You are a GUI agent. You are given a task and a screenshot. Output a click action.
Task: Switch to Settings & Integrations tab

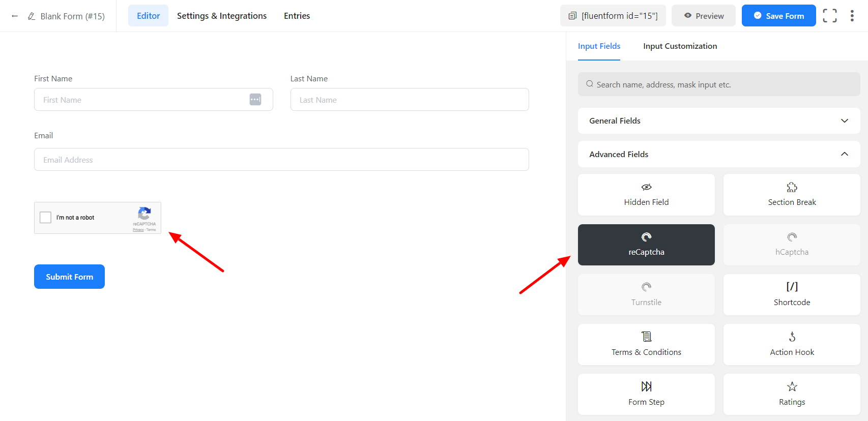pyautogui.click(x=222, y=16)
